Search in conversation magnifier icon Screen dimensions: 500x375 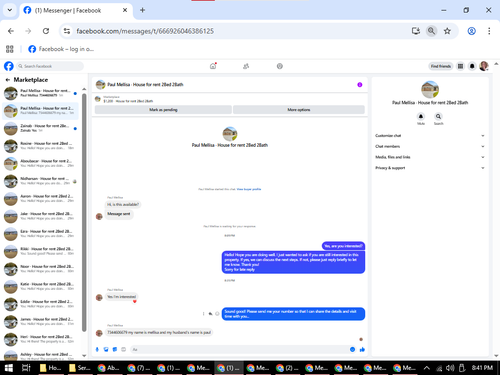pyautogui.click(x=438, y=116)
